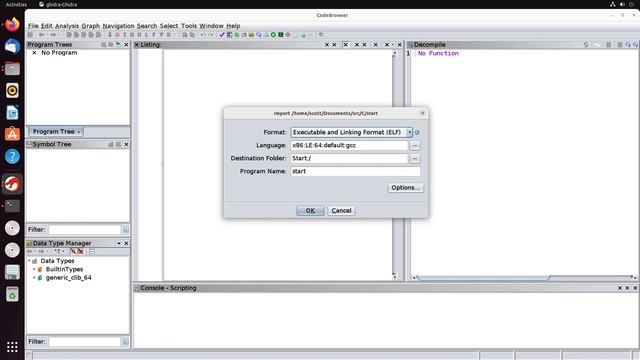This screenshot has height=360, width=640.
Task: Click the red diamond toolbar icon
Action: pos(288,35)
